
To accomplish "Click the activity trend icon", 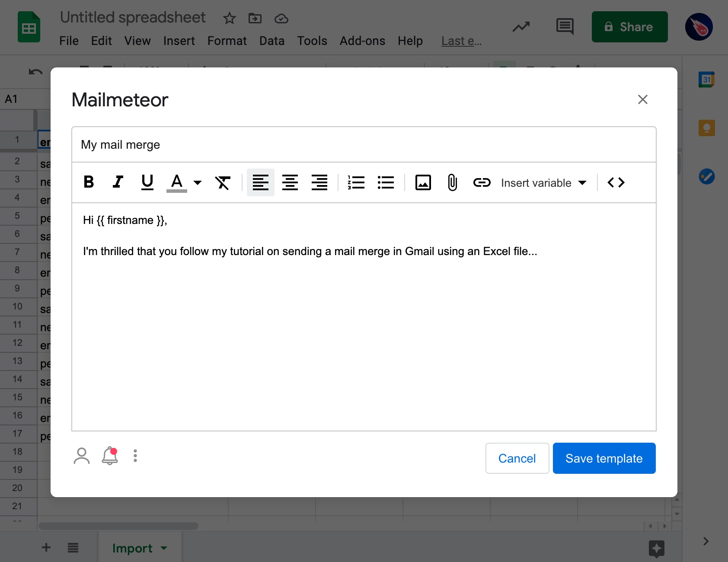I will (521, 27).
